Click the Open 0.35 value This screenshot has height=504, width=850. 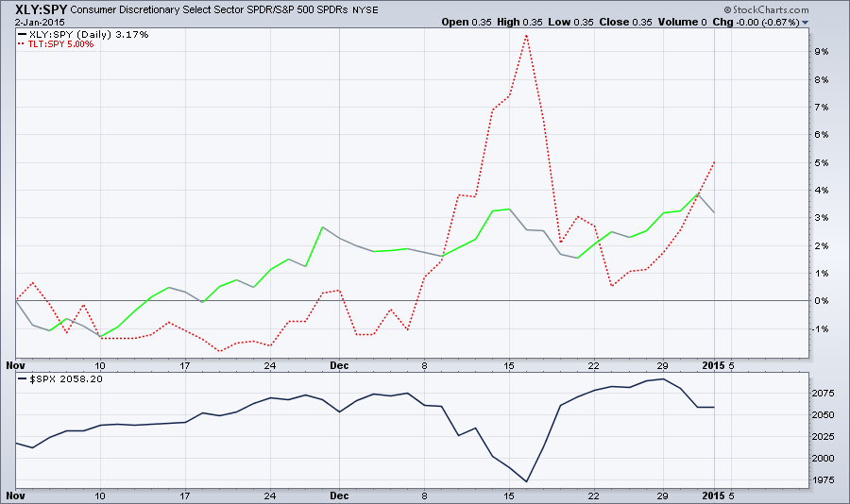point(467,23)
